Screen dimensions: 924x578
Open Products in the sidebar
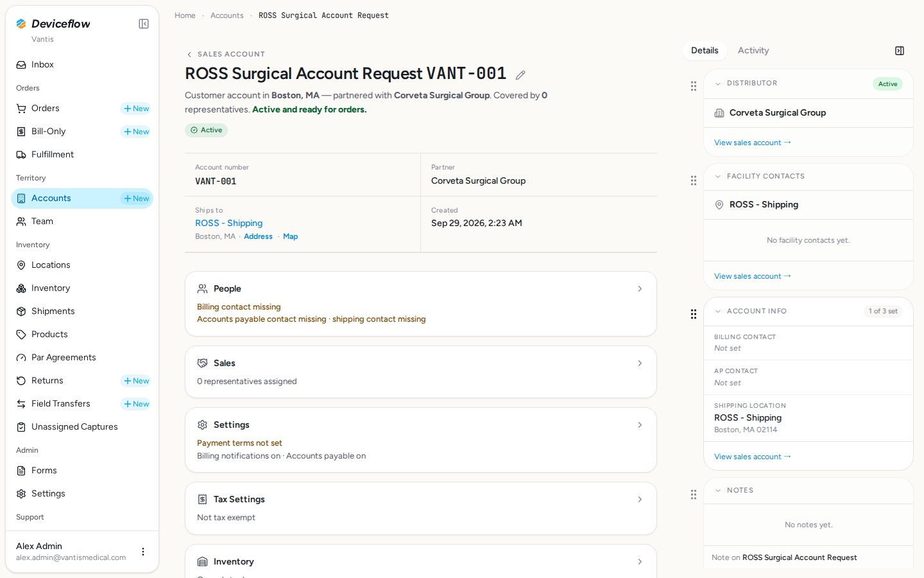82,335
